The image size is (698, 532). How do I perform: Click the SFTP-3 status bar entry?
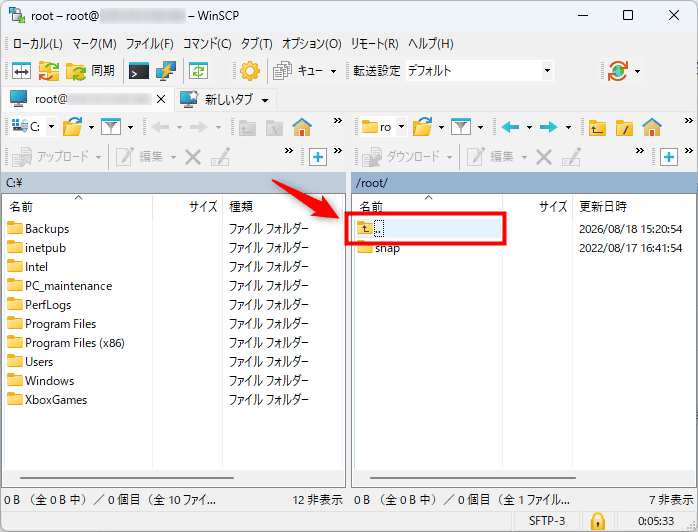547,521
